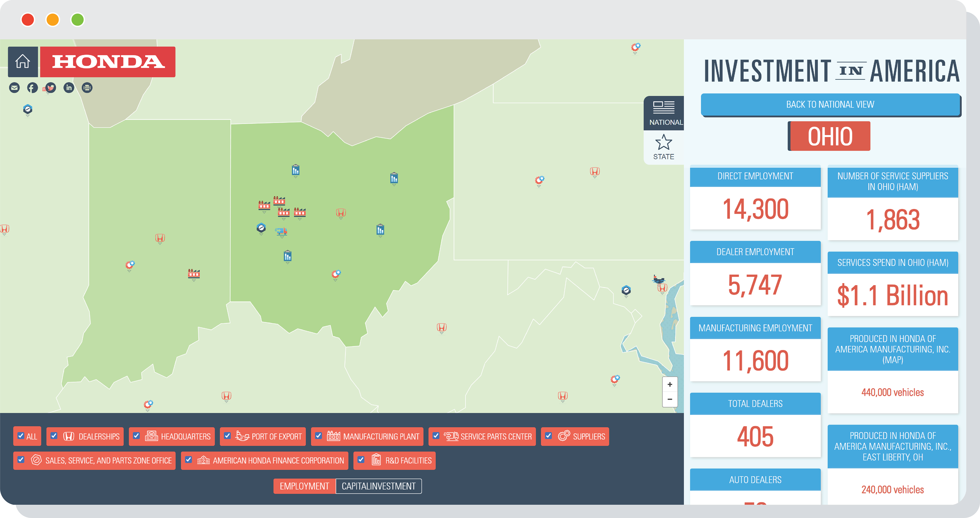Uncheck Service Parts Center filter
Image resolution: width=980 pixels, height=518 pixels.
tap(436, 436)
